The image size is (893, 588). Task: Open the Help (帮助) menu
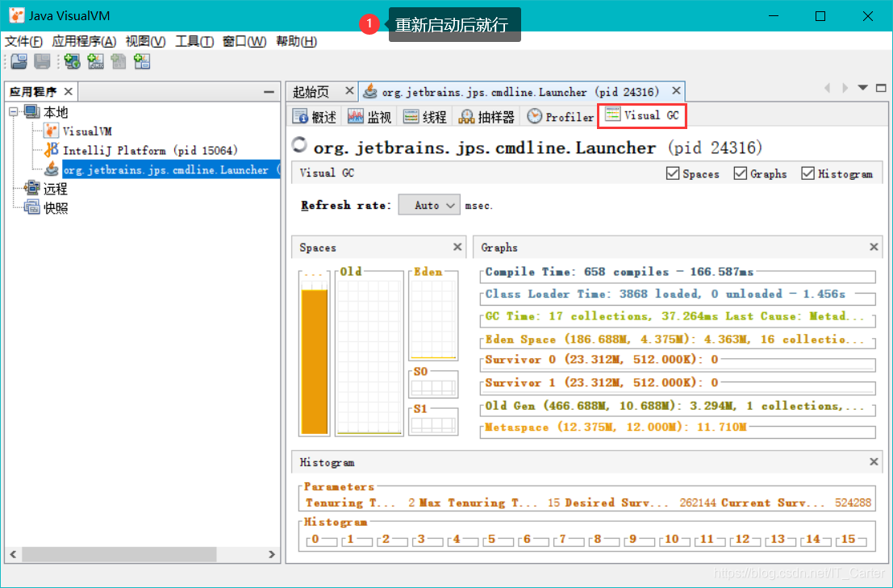(296, 41)
